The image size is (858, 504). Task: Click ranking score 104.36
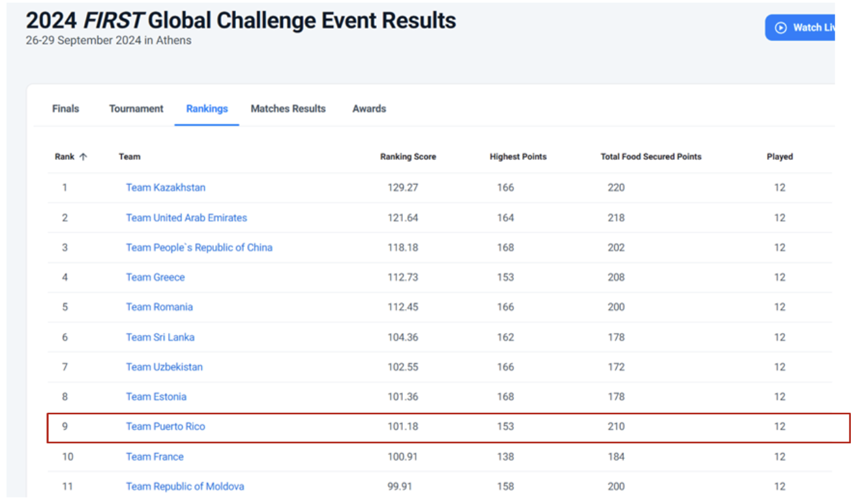[x=403, y=337]
